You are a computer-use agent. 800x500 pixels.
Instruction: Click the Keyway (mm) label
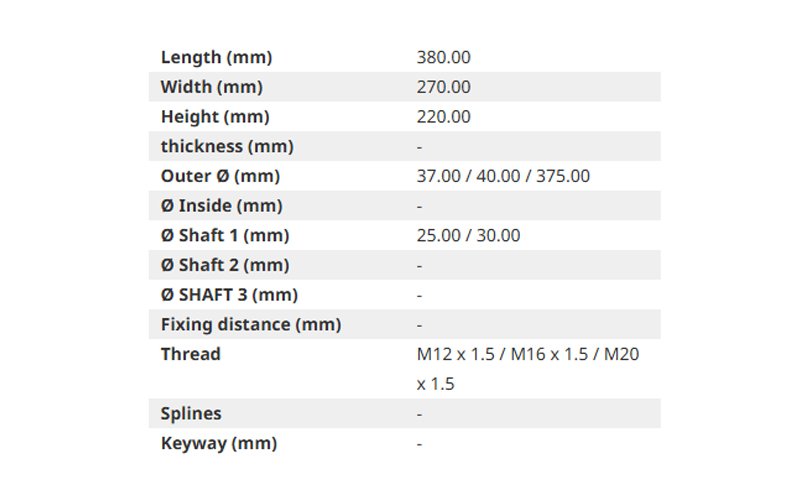[x=219, y=443]
